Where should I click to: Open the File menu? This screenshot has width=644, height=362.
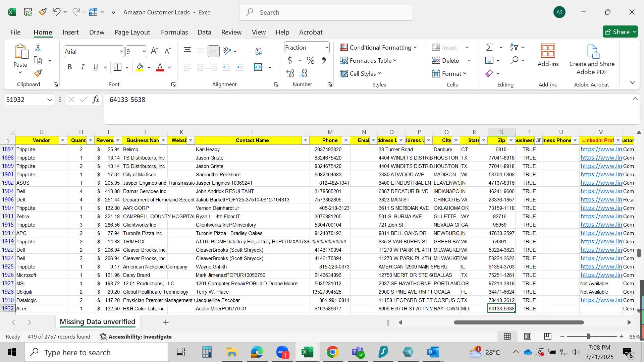tap(15, 32)
